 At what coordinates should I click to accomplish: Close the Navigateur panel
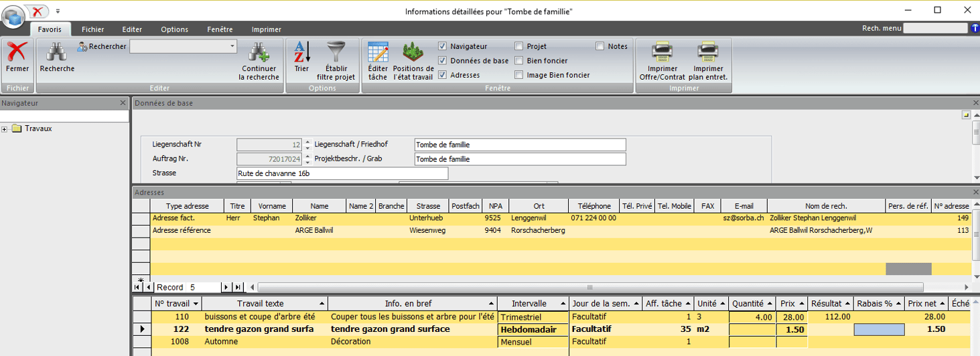[123, 103]
